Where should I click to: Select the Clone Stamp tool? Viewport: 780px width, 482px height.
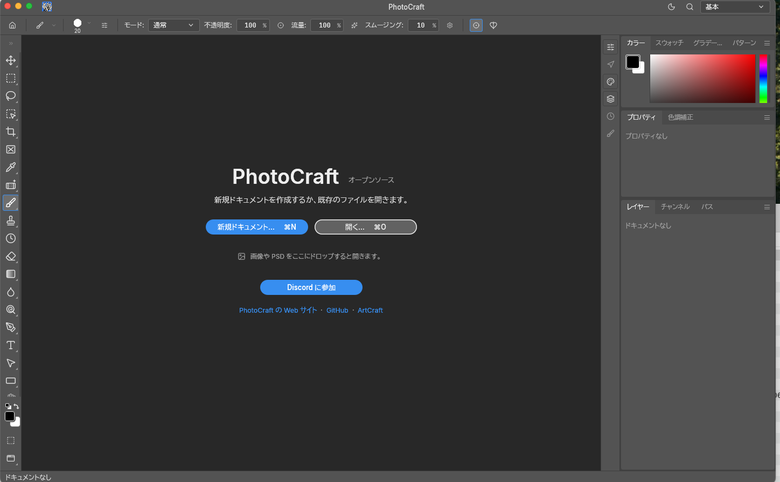point(10,221)
